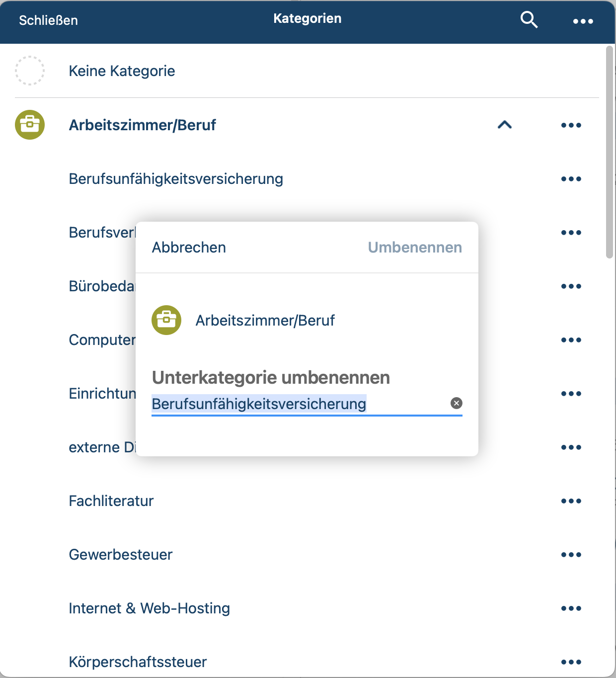Open options for Berufsverbände row
Screen dimensions: 616x678
[x=571, y=233]
